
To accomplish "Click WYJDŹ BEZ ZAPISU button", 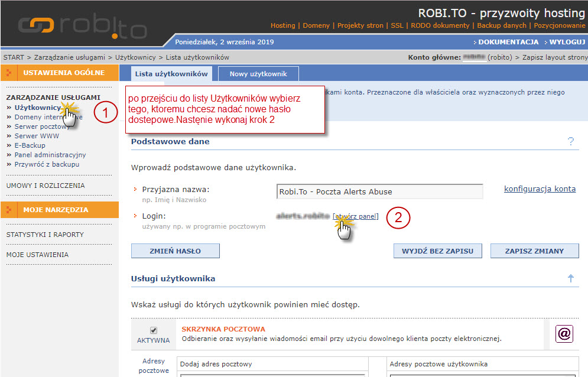I will 438,251.
